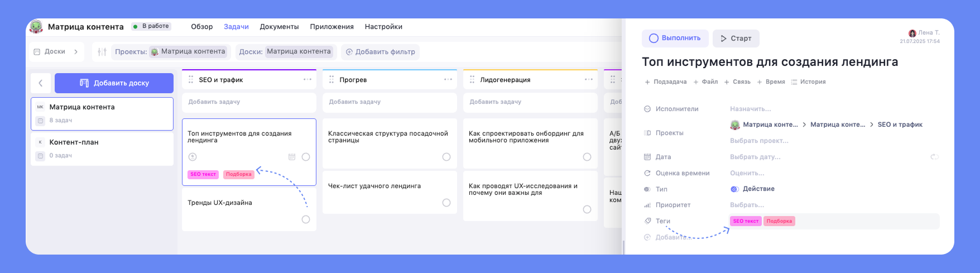Image resolution: width=980 pixels, height=273 pixels.
Task: Open Выбрать проект dropdown
Action: tap(759, 141)
